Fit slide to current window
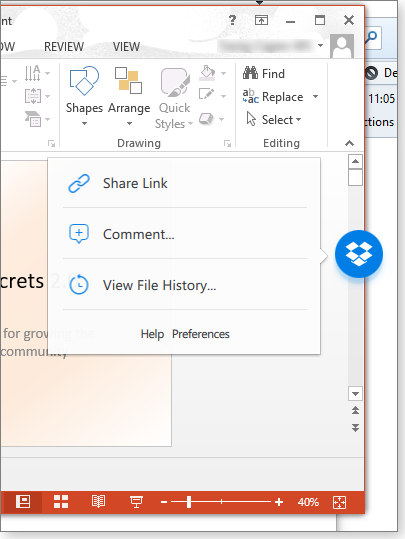This screenshot has width=405, height=539. tap(339, 502)
